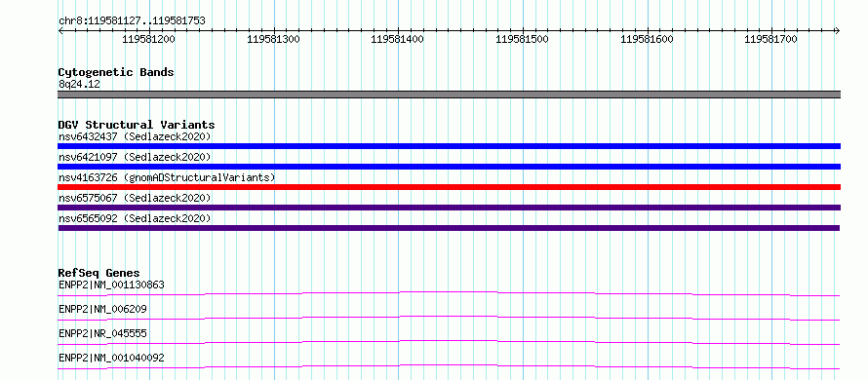
Task: Click the purple bar for nsv6565092
Action: tap(449, 228)
